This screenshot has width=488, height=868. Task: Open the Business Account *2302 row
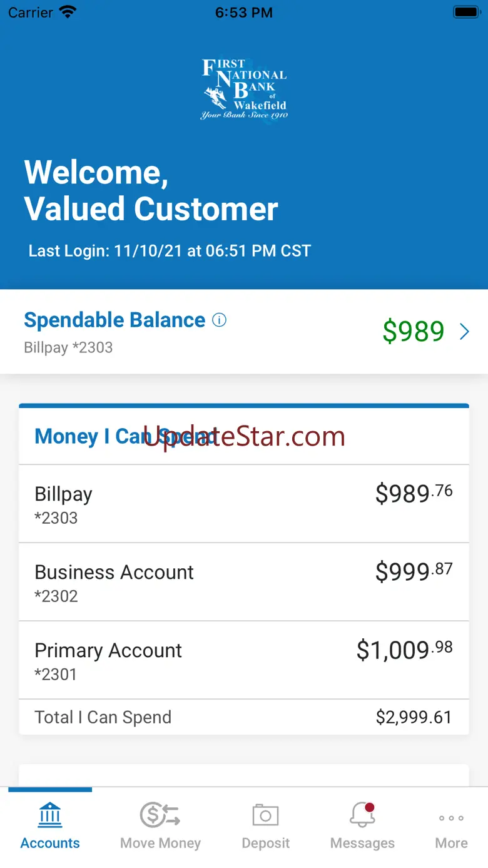point(244,582)
